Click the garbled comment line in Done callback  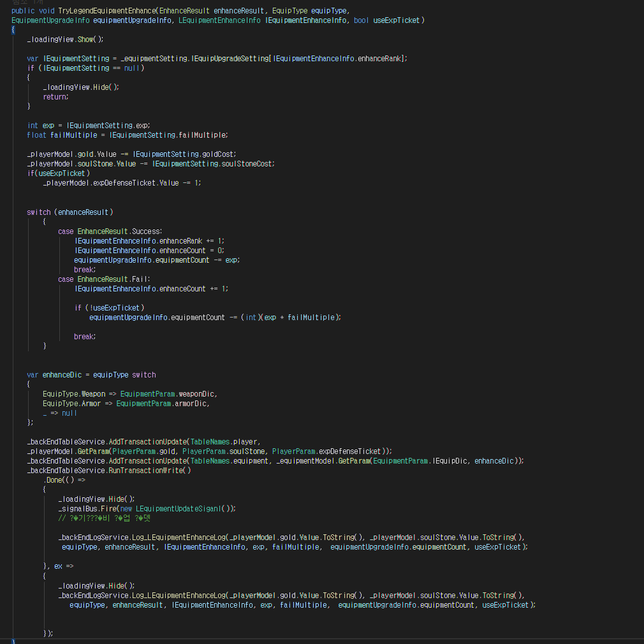point(104,518)
